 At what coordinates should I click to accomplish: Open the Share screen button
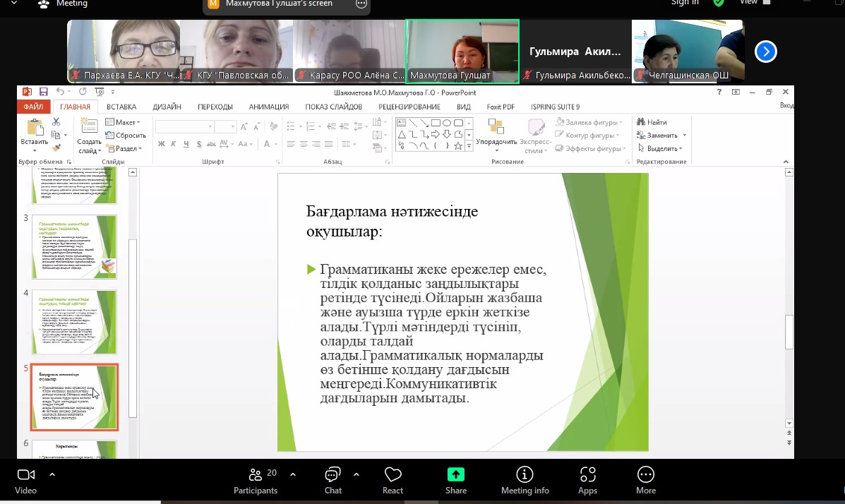point(456,480)
